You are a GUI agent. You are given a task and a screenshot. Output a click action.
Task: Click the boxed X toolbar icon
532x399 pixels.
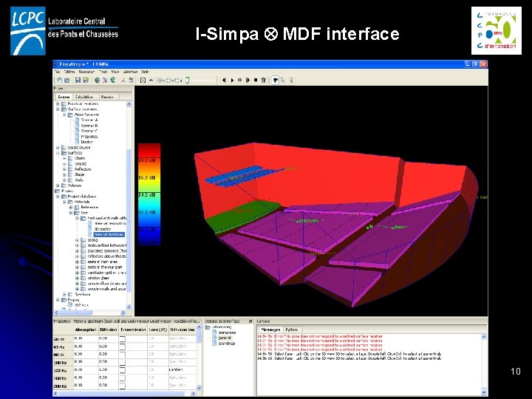(x=143, y=81)
